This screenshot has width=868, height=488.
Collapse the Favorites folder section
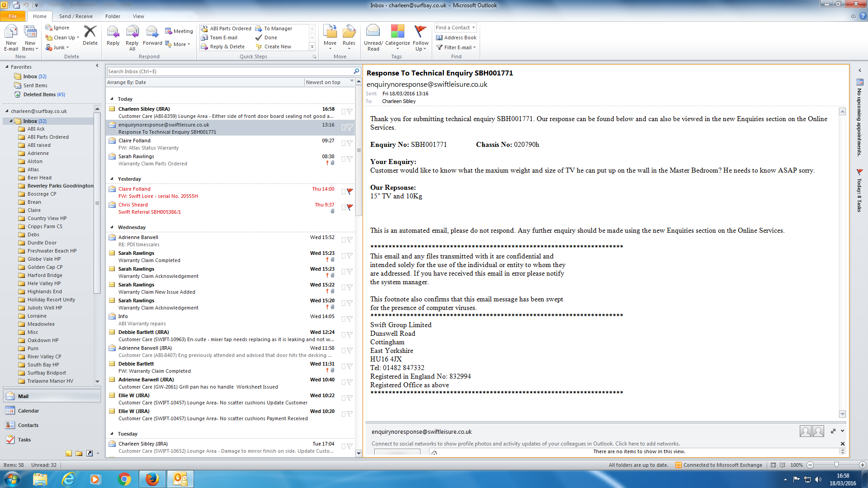click(7, 67)
